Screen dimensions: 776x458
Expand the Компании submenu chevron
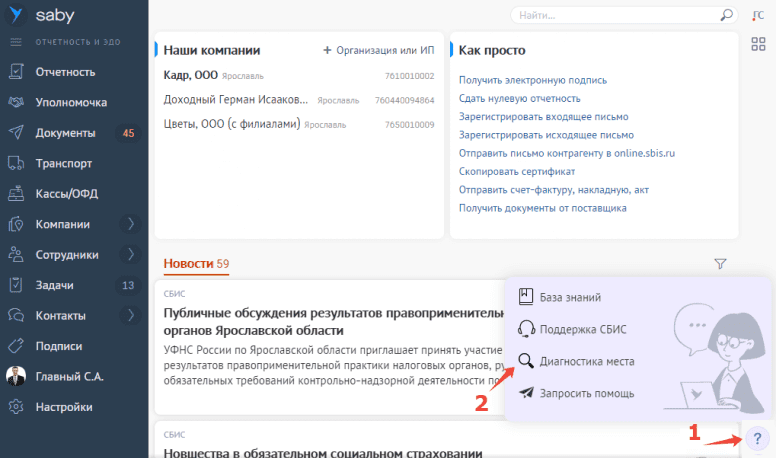click(x=131, y=224)
